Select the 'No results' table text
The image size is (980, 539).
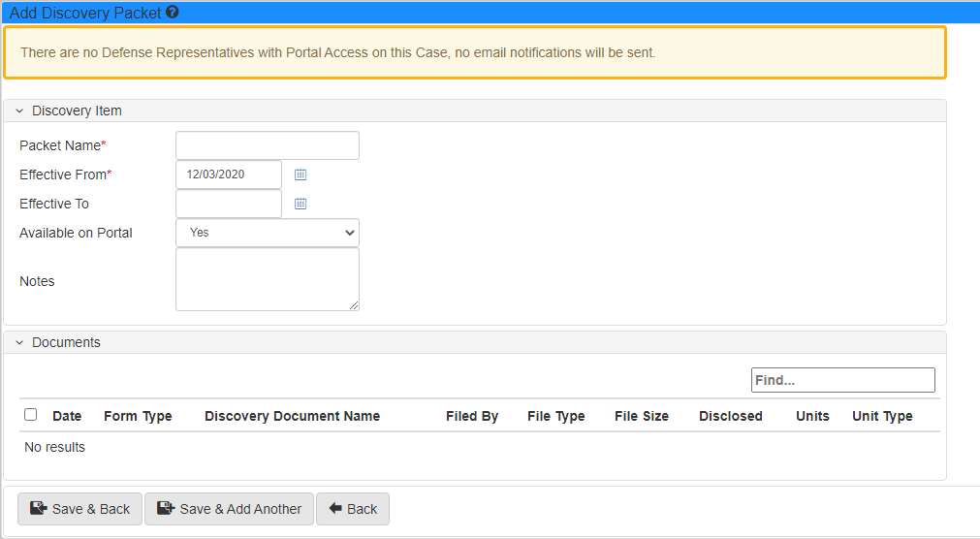pyautogui.click(x=54, y=447)
